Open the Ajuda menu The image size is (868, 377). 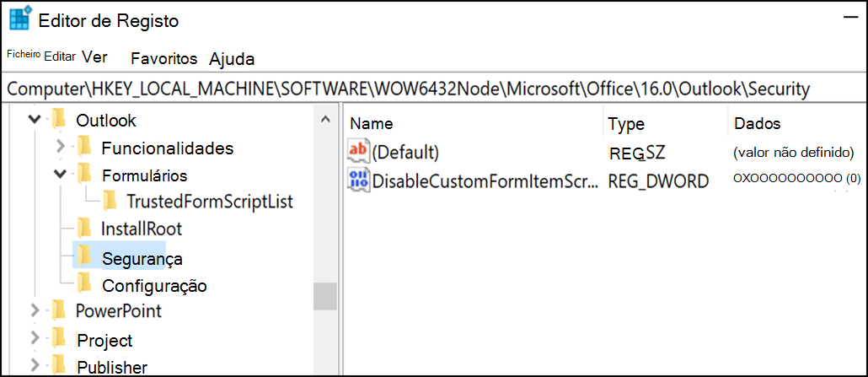(x=232, y=59)
